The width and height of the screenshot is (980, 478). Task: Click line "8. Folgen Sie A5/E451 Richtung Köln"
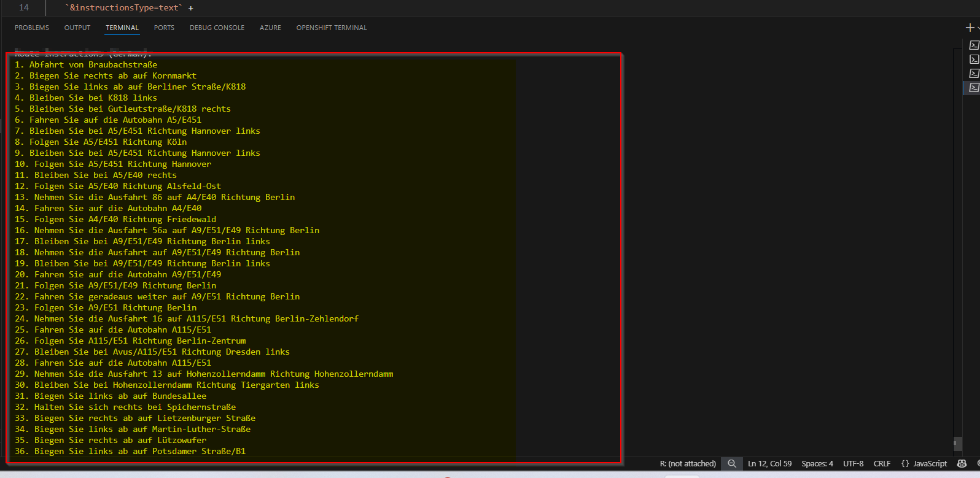point(101,142)
